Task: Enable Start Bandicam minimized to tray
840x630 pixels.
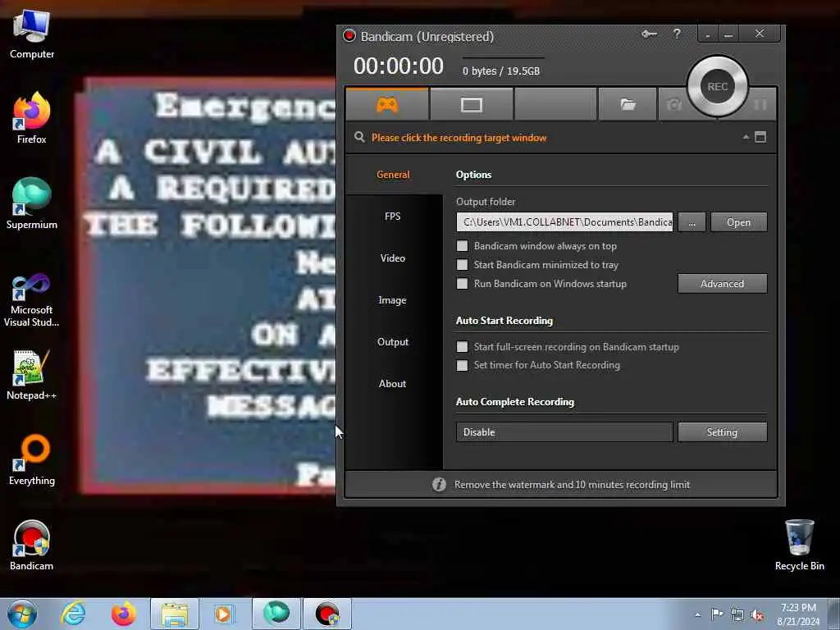Action: click(462, 265)
